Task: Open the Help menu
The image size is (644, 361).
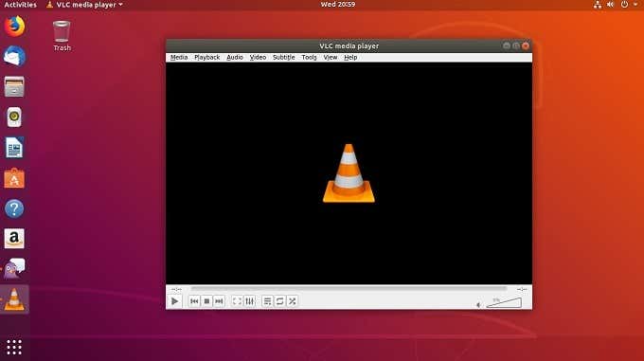Action: point(350,58)
